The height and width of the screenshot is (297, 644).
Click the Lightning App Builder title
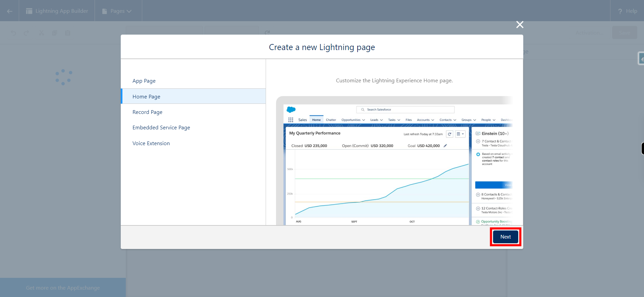point(62,11)
